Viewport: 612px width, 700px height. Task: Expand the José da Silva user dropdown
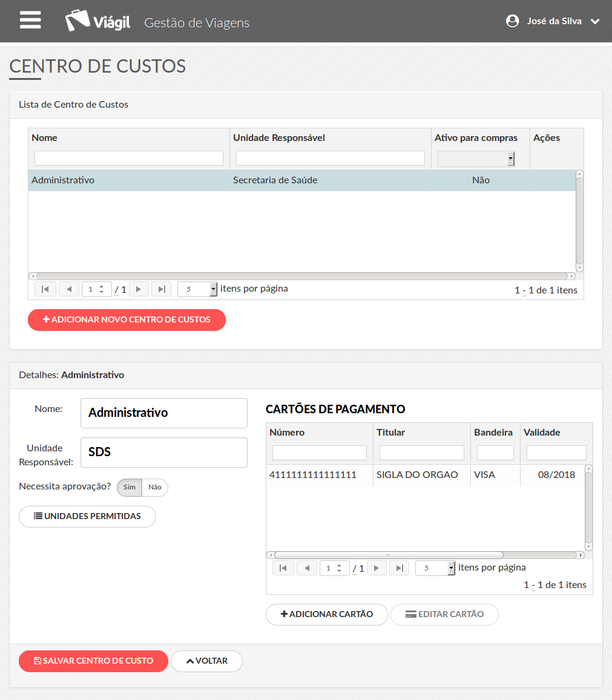(595, 21)
